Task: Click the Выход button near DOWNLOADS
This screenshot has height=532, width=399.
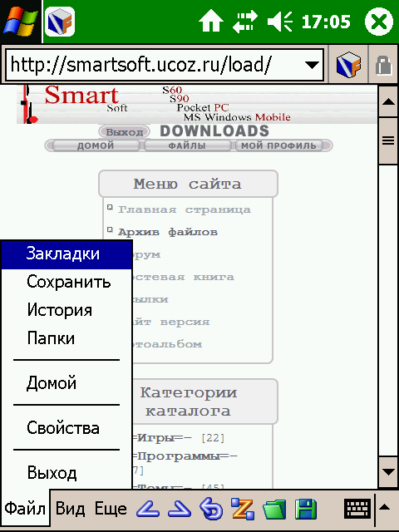Action: tap(125, 131)
